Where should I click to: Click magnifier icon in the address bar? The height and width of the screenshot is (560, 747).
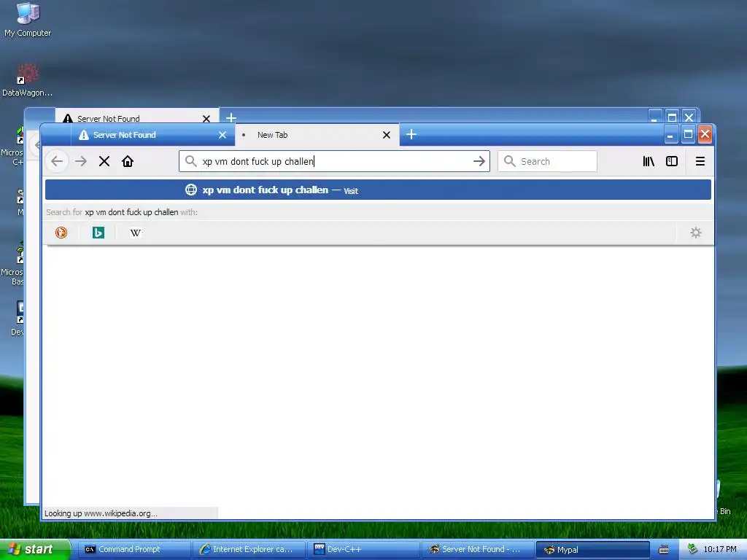190,161
